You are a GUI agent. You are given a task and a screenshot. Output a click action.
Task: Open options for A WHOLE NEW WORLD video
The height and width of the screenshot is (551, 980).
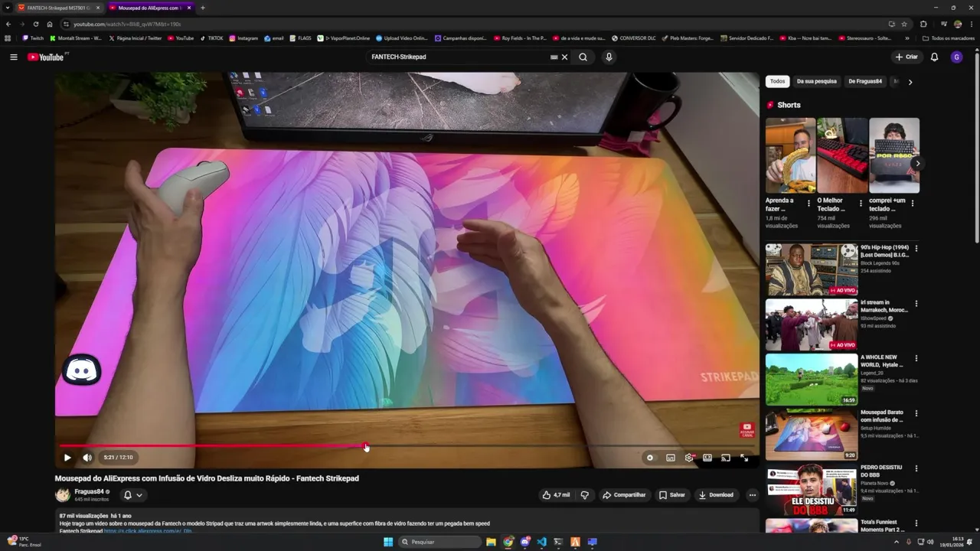[x=916, y=358]
